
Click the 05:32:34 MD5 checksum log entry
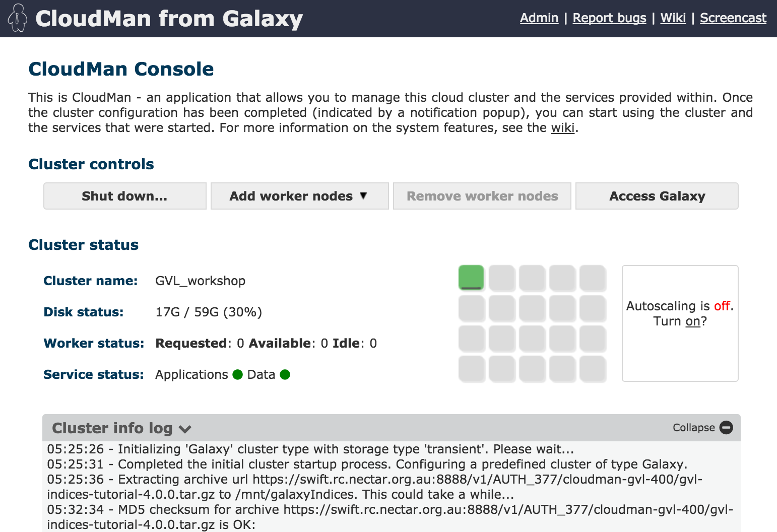coord(390,517)
